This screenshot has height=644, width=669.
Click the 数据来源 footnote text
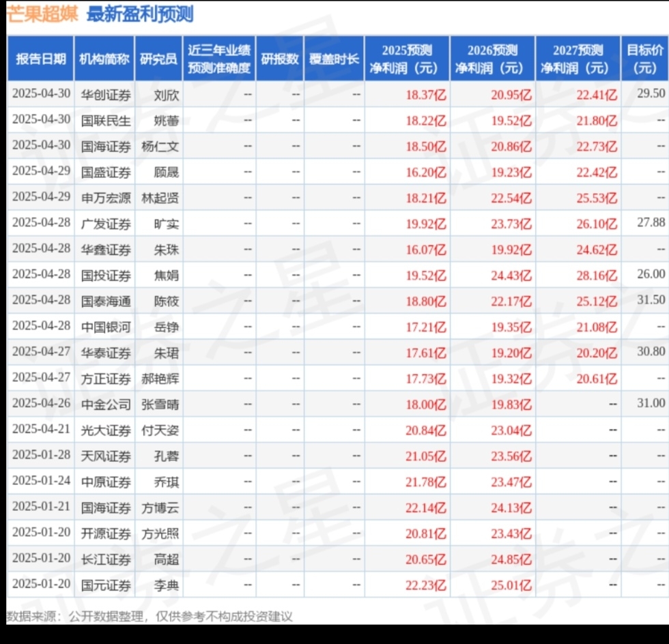click(150, 616)
